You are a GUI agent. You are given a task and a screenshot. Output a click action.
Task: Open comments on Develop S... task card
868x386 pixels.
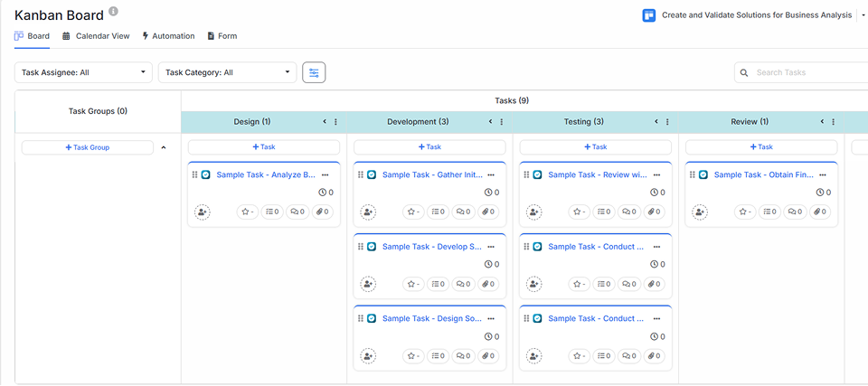464,284
